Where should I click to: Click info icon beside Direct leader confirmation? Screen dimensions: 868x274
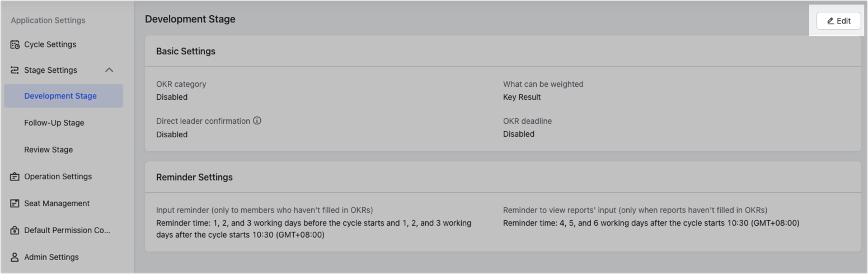257,120
